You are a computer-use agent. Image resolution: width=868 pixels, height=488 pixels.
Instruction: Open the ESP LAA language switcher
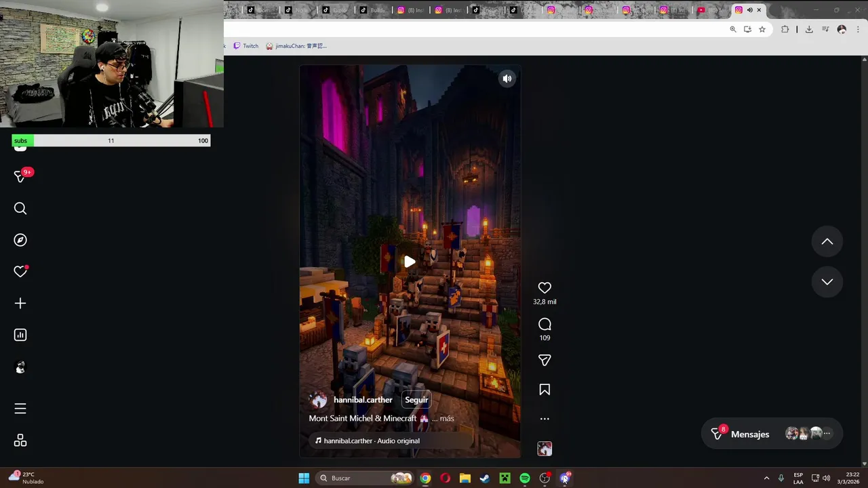[x=798, y=479]
